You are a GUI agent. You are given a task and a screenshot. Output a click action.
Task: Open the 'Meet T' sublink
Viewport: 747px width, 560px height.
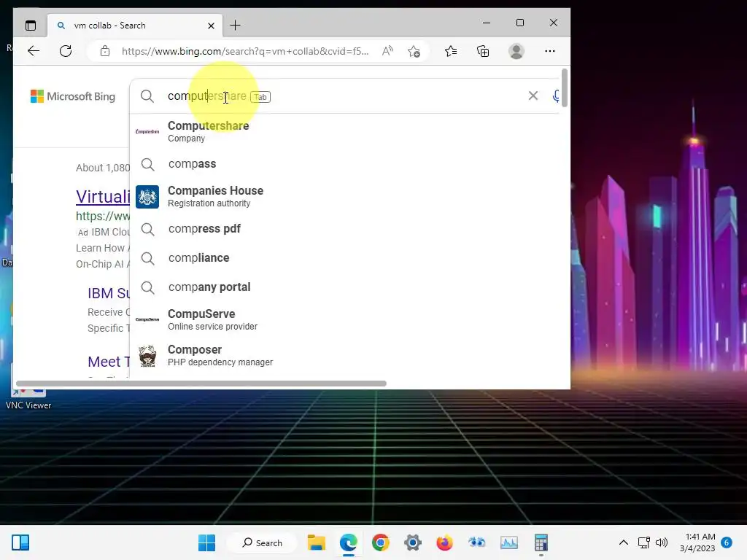(109, 362)
